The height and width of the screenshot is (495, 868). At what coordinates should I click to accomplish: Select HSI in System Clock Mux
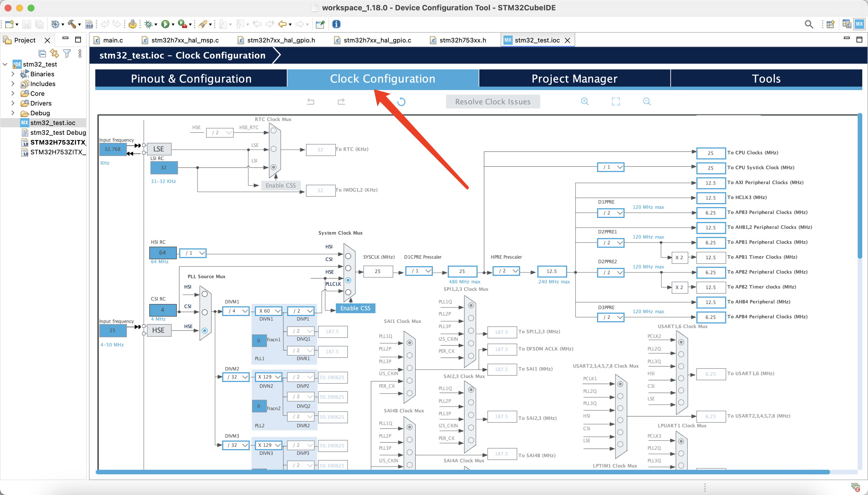pos(348,256)
